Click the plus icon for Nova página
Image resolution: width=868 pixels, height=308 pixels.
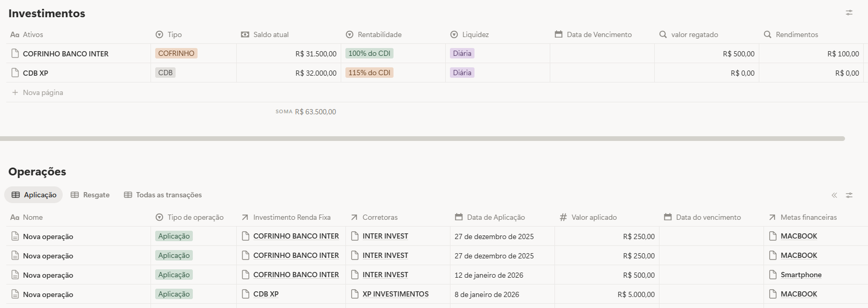(15, 92)
